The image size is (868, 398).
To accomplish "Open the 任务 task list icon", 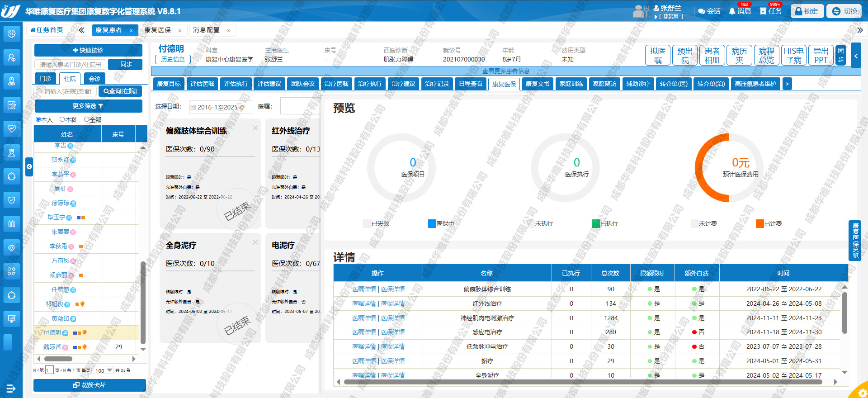I will tap(771, 11).
